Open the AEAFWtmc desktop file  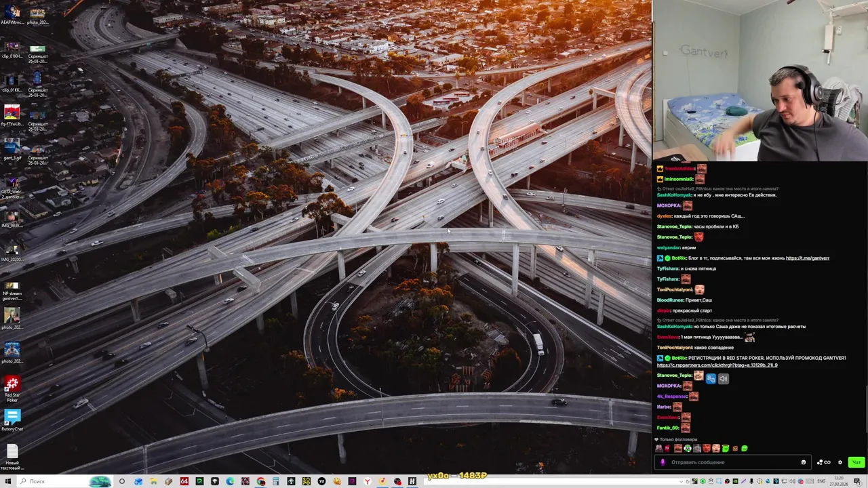coord(12,15)
